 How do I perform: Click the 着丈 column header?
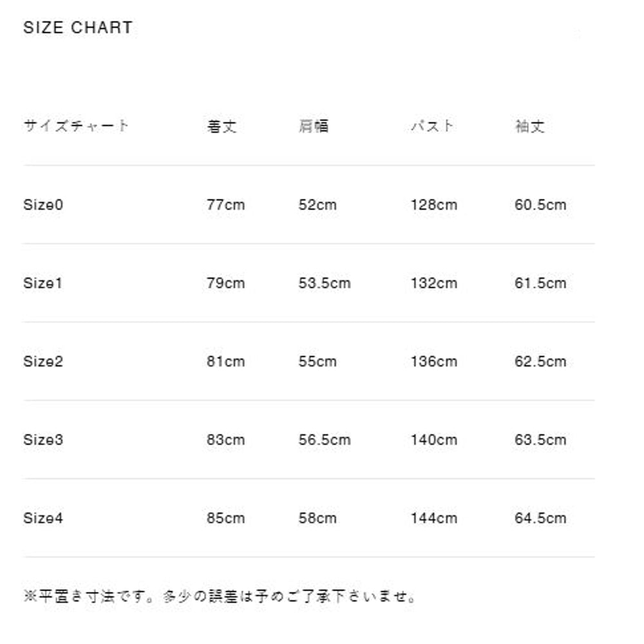coord(222,126)
